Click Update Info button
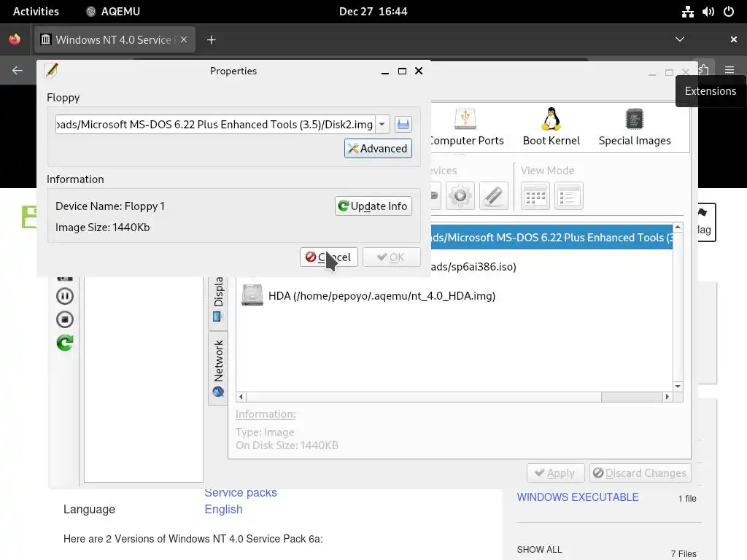The image size is (747, 560). click(x=373, y=206)
